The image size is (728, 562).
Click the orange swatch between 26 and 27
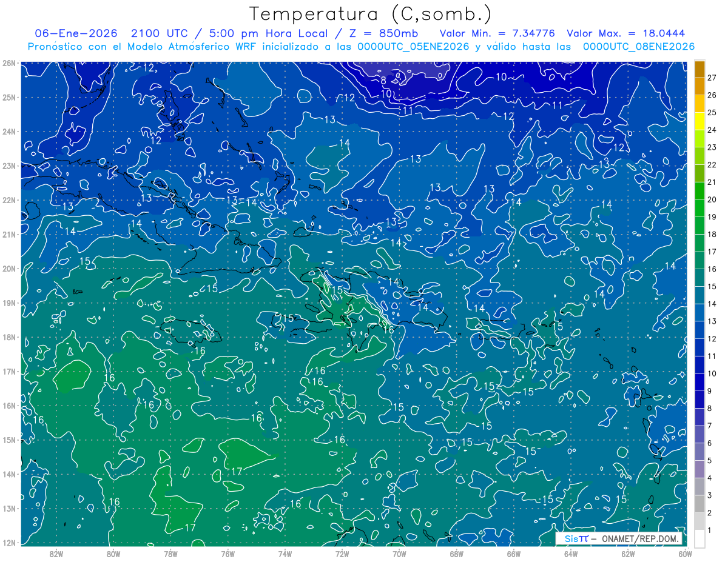click(700, 86)
